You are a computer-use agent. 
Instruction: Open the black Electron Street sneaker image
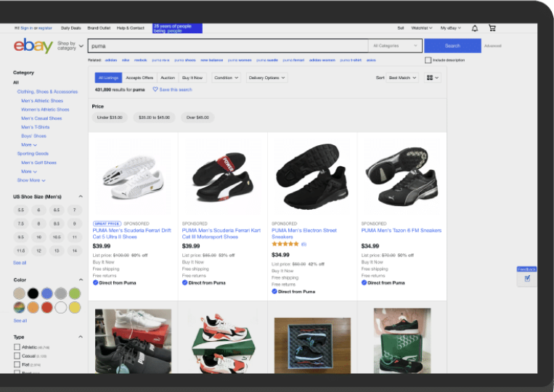coord(312,176)
